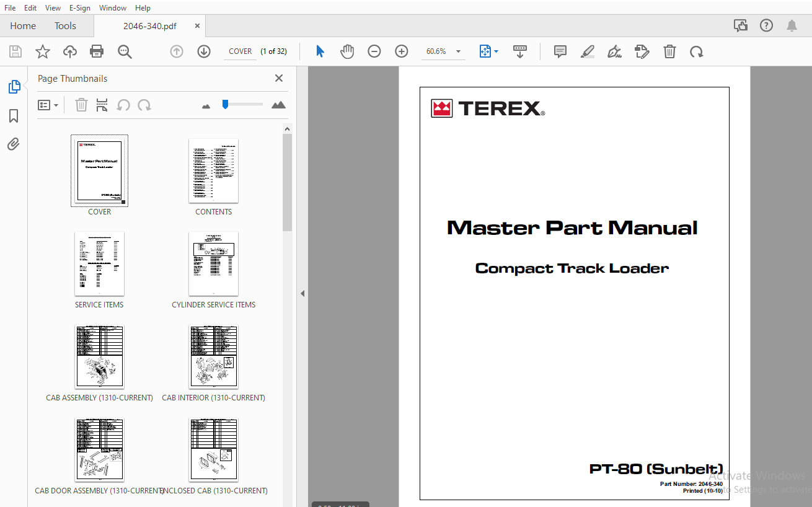The image size is (812, 507).
Task: Upload the file to cloud
Action: [70, 51]
